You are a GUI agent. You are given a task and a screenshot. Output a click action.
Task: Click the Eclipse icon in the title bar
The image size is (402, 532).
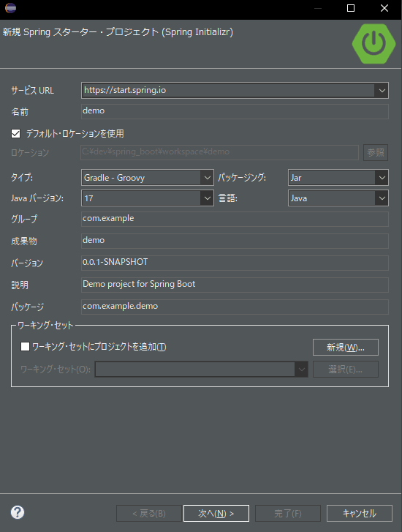pos(10,8)
